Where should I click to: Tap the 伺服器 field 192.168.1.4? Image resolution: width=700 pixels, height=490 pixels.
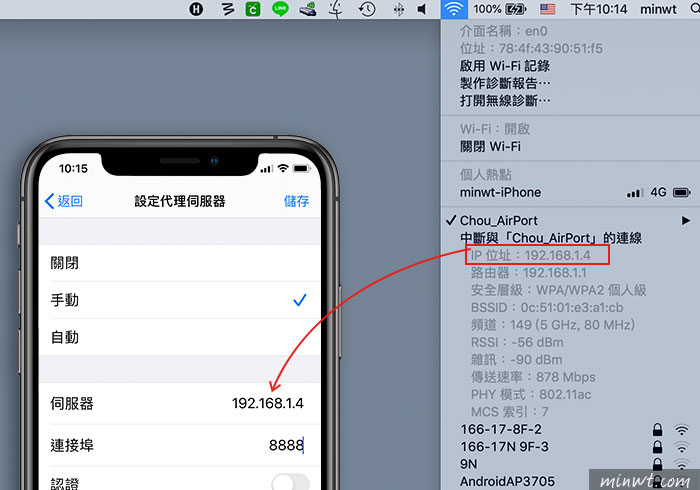click(179, 403)
